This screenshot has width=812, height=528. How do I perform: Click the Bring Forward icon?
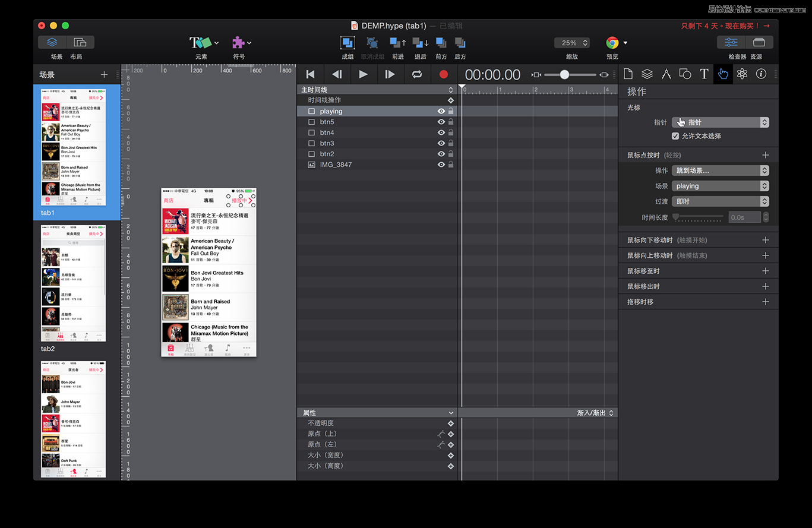(398, 43)
